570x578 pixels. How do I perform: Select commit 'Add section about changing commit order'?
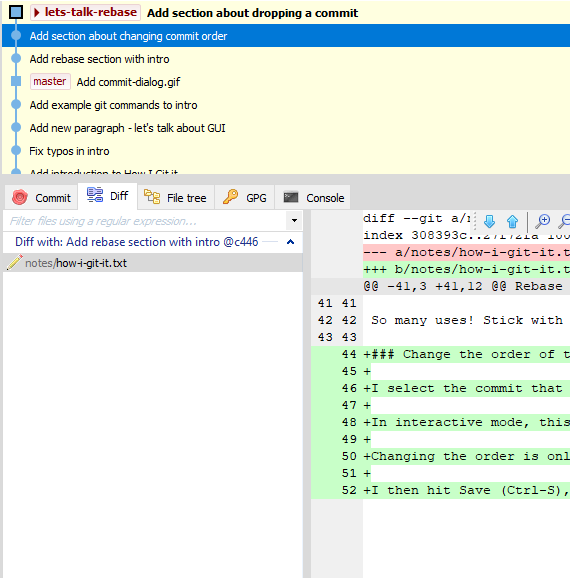tap(286, 36)
